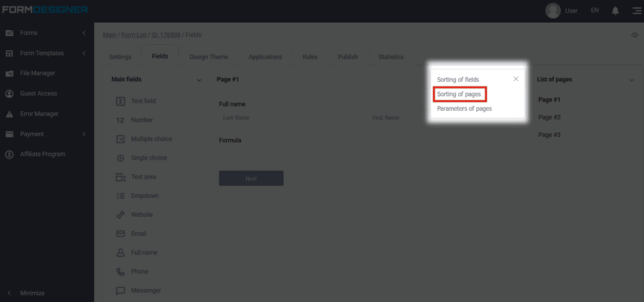Click the File Manager sidebar icon
This screenshot has width=644, height=302.
9,74
